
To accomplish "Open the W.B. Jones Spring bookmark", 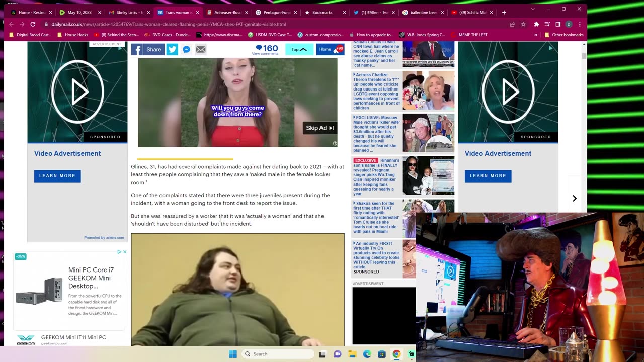I will (423, 35).
